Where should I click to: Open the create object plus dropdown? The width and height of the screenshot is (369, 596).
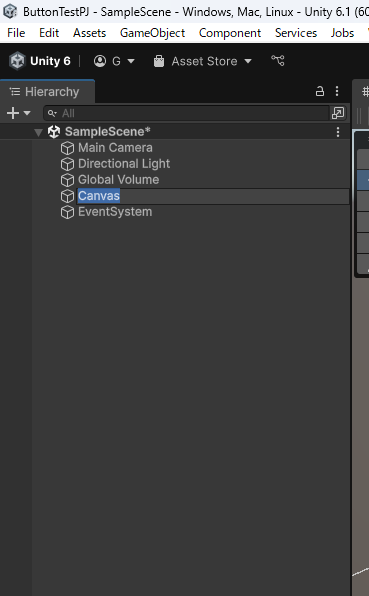coord(18,113)
